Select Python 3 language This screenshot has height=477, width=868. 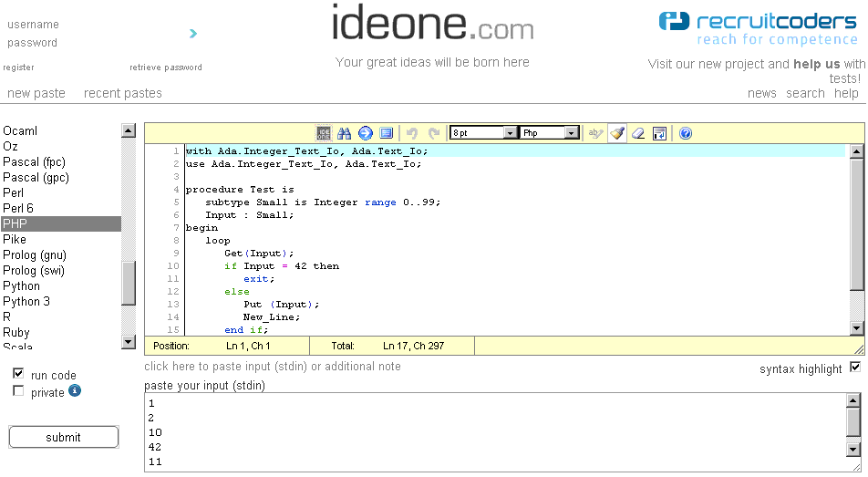(x=61, y=301)
